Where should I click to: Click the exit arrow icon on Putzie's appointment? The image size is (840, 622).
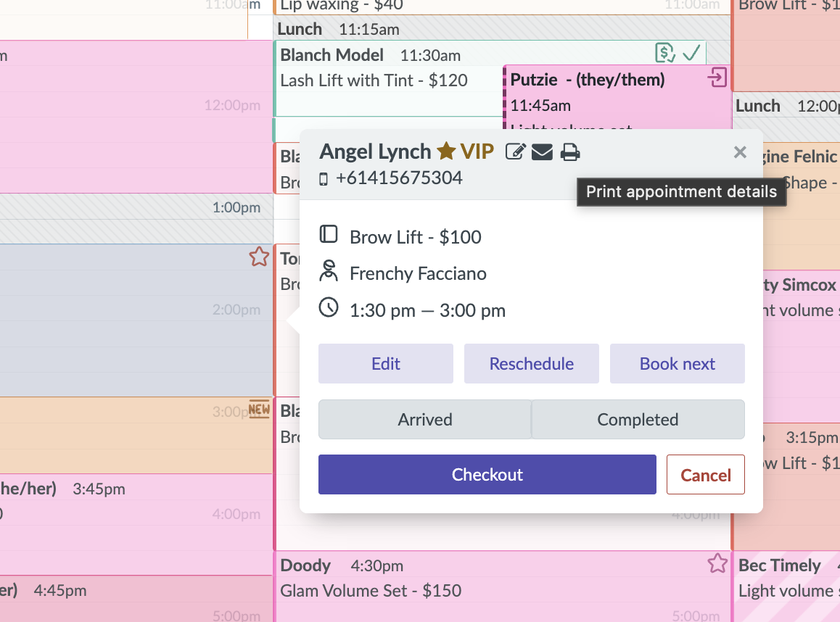tap(717, 78)
